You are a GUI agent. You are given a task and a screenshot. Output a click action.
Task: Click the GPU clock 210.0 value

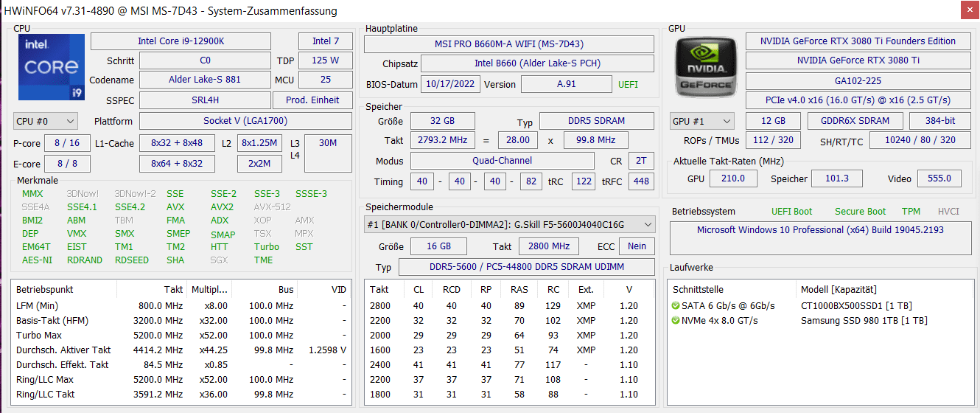[x=732, y=178]
